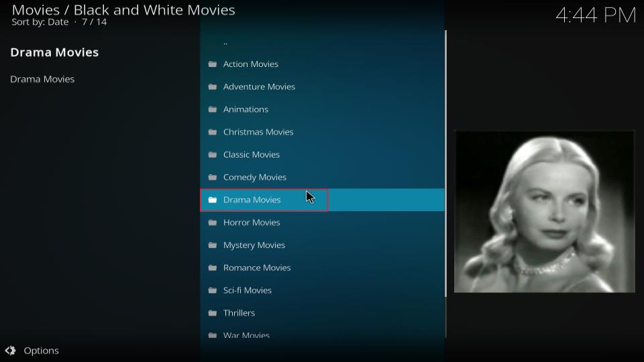Click the 'Sort by: Date' label
Viewport: 644px width, 362px height.
[40, 22]
